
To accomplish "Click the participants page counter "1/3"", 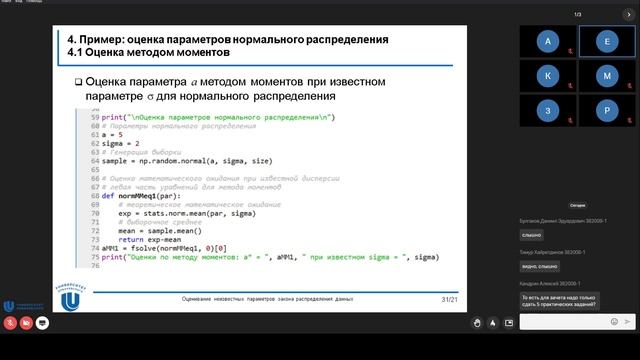I will pos(578,14).
